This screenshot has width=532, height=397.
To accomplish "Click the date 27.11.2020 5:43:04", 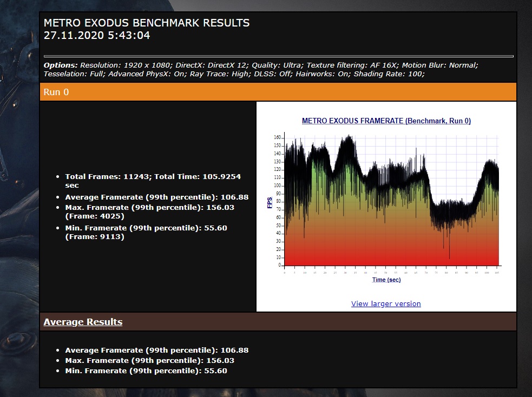I will [x=97, y=35].
